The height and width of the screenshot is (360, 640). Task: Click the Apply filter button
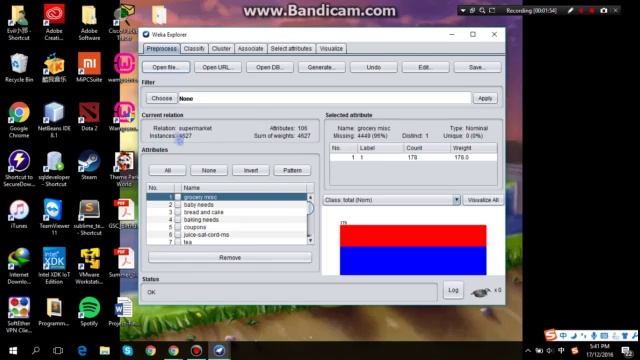[x=485, y=98]
